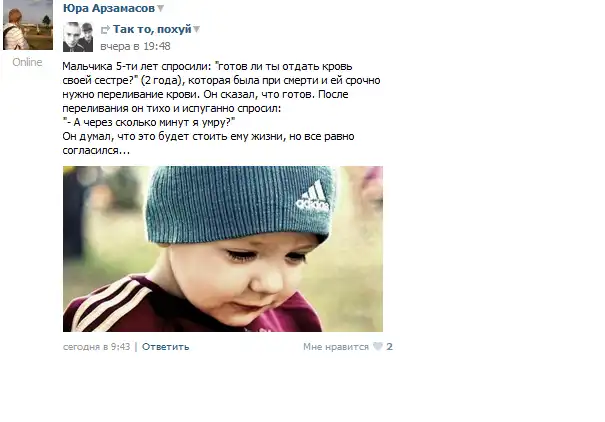Click the Юра Арзамасов name link

point(109,8)
